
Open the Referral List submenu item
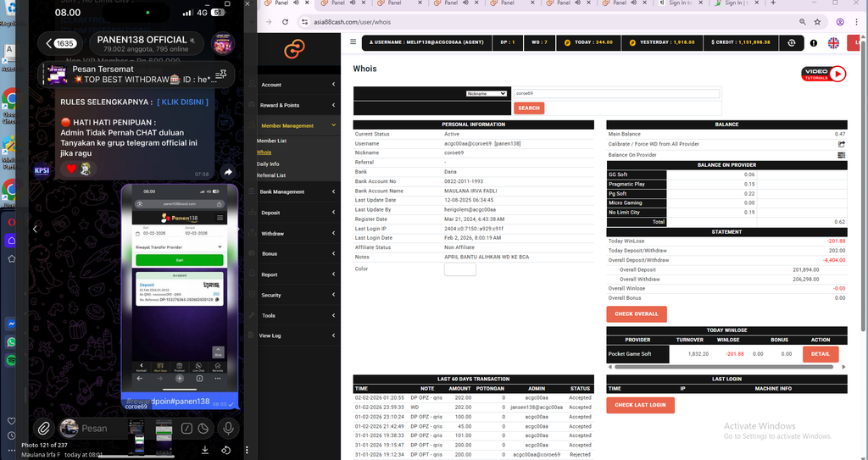(271, 175)
